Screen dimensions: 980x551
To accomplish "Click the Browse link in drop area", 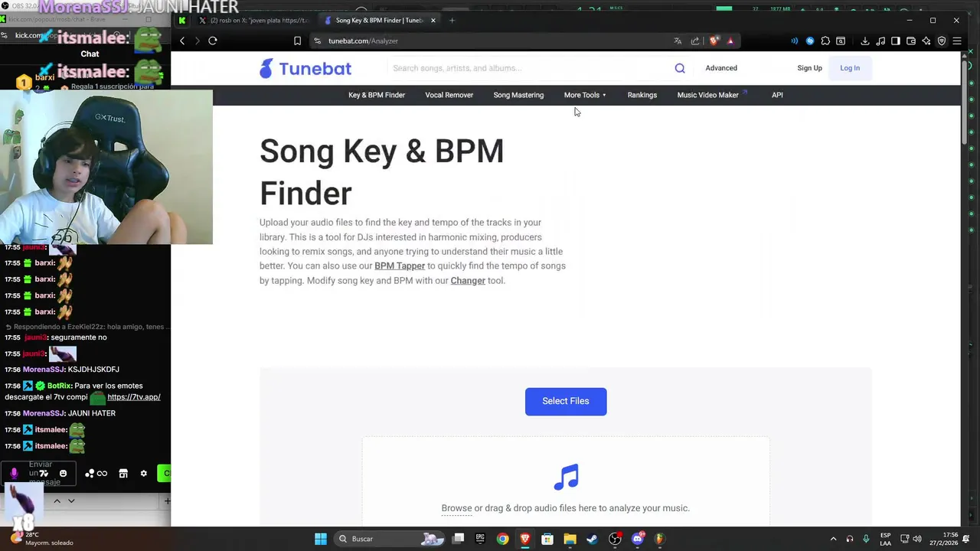I will (456, 508).
